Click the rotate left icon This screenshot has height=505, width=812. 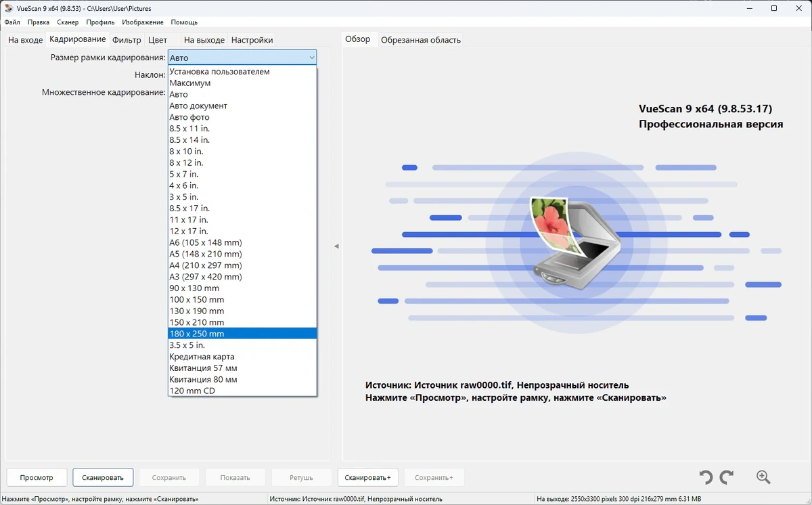click(706, 477)
